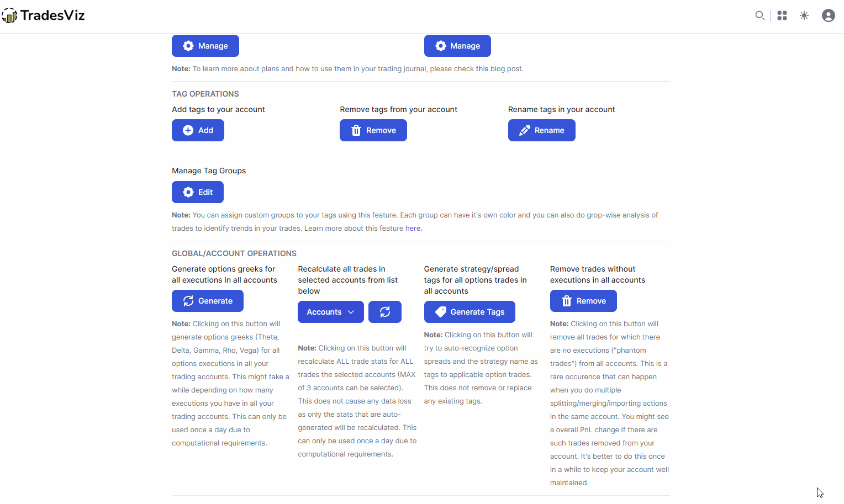Click the refresh icon button beside Accounts
This screenshot has height=504, width=844.
(x=385, y=312)
